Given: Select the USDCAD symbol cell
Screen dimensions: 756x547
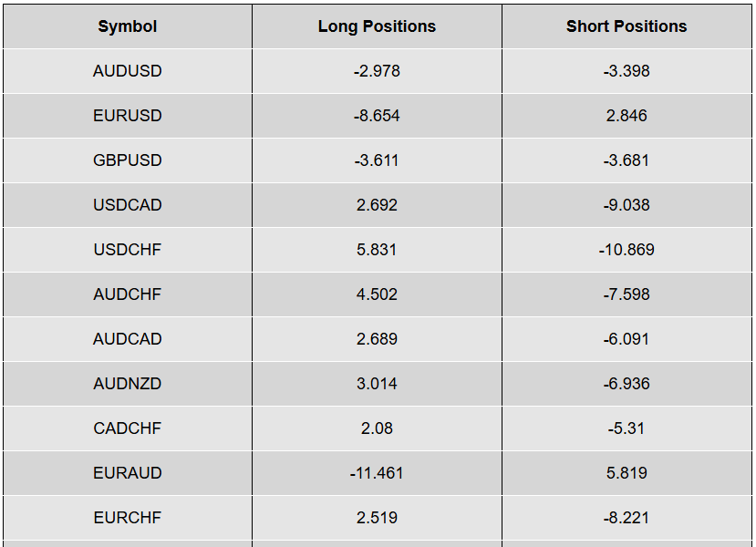Looking at the screenshot, I should click(x=128, y=205).
